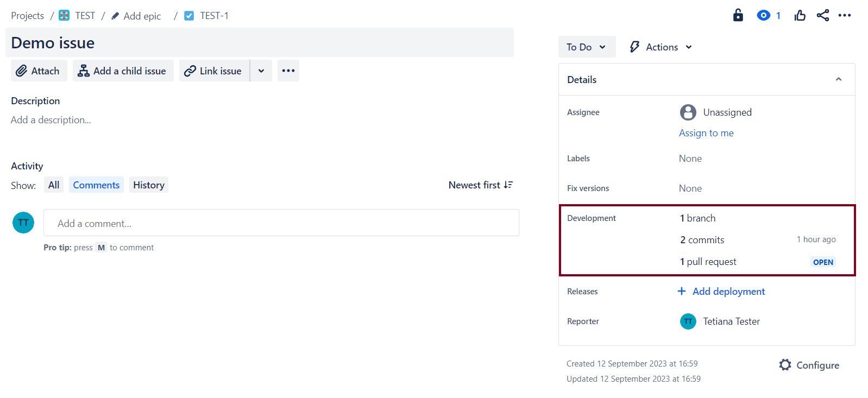Image resolution: width=868 pixels, height=398 pixels.
Task: Click the lock icon for issue restrictions
Action: tap(738, 15)
